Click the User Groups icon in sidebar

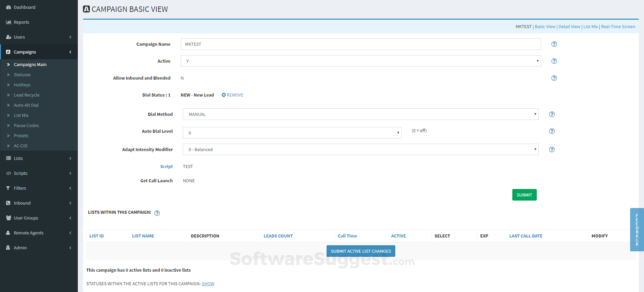coord(8,218)
